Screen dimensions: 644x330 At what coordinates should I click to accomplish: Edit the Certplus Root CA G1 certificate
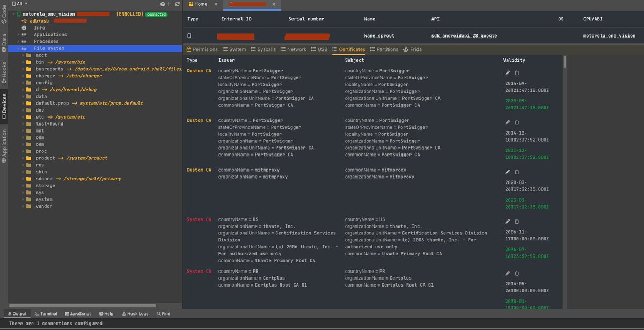click(508, 274)
